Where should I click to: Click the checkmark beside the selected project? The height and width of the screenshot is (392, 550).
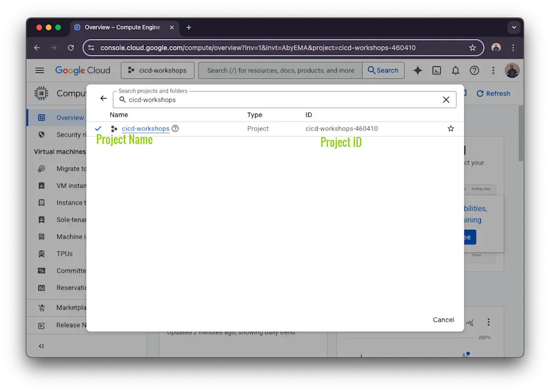click(97, 128)
